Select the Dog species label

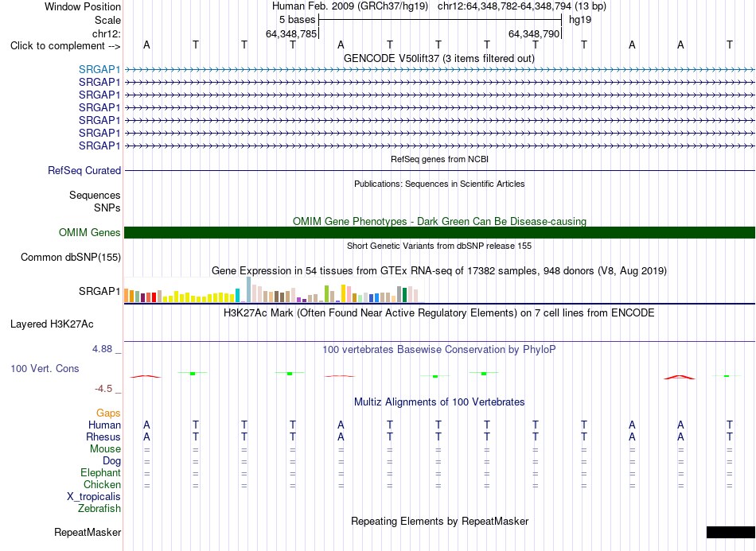click(111, 461)
